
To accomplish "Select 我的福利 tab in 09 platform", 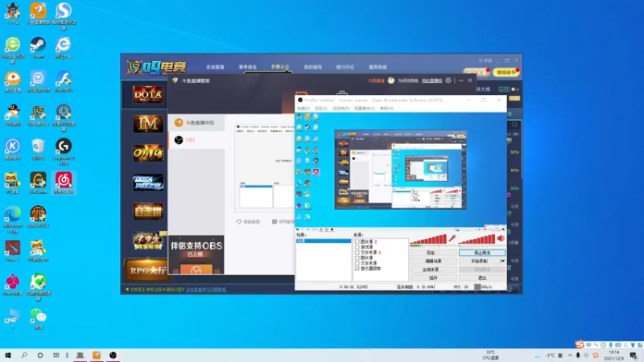I will (312, 67).
